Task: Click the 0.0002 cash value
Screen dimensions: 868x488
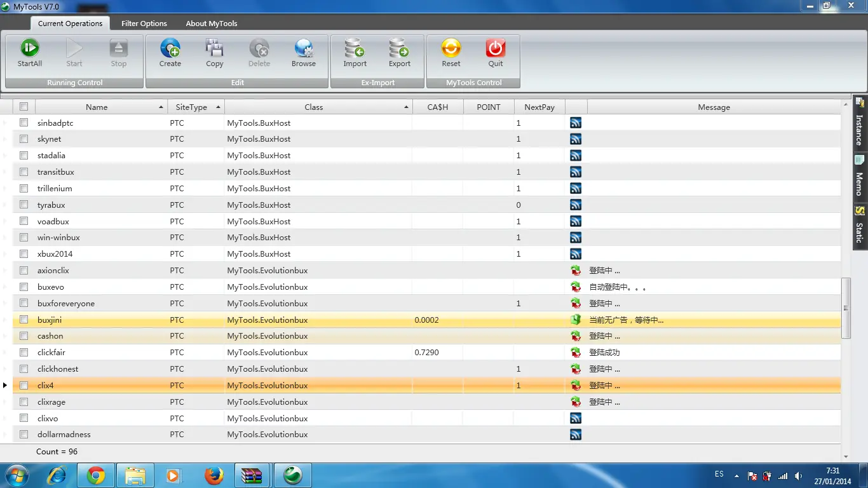Action: click(426, 320)
